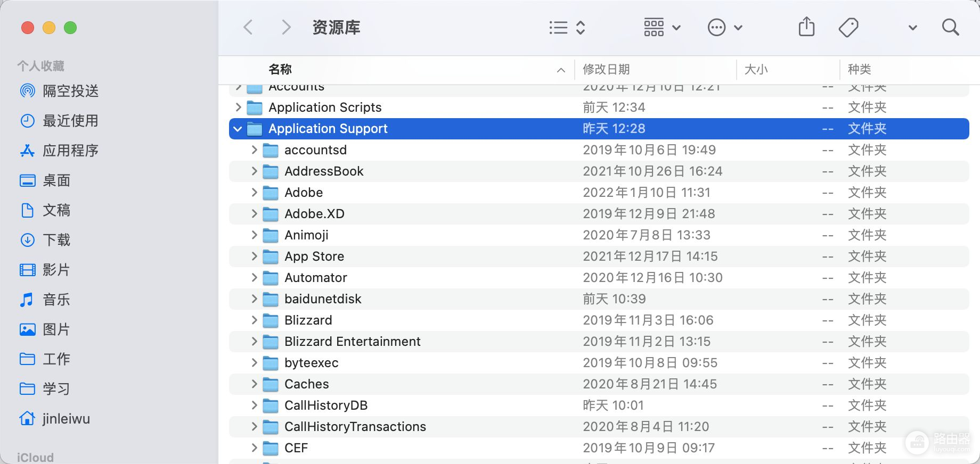Screen dimensions: 980x464
Task: Open the list view switcher
Action: [567, 28]
